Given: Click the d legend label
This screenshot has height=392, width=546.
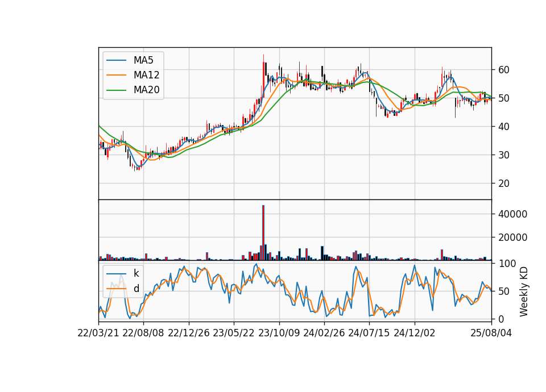Looking at the screenshot, I should [136, 289].
